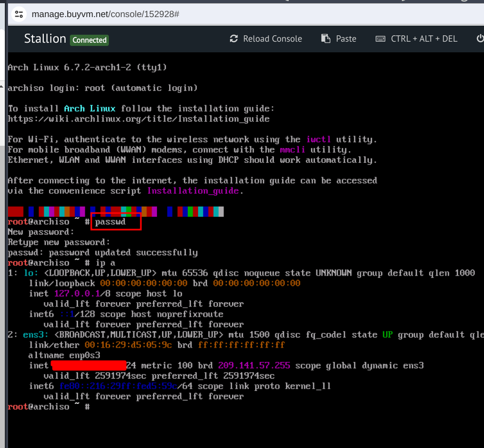Click the passwd command inside the red box
The image size is (484, 448).
(110, 222)
